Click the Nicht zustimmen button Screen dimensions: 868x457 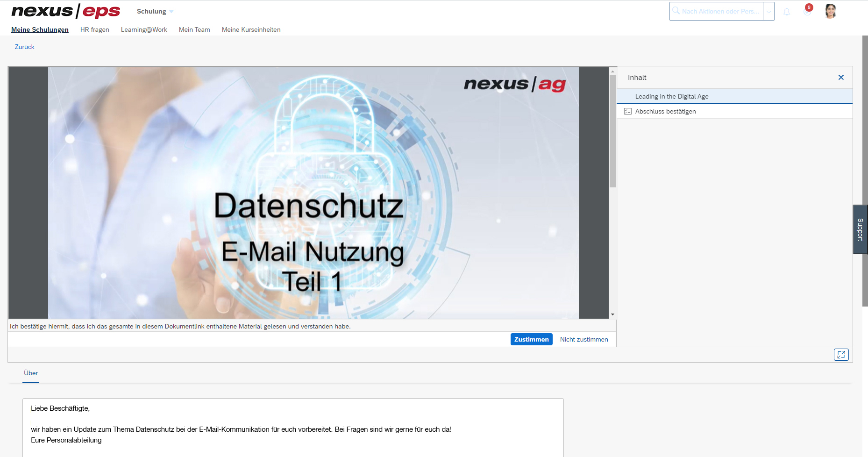click(584, 339)
